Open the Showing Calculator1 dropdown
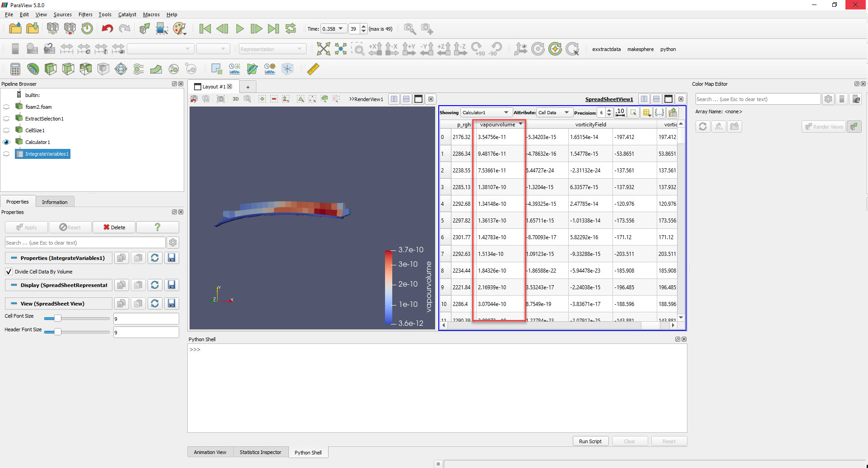 point(486,112)
